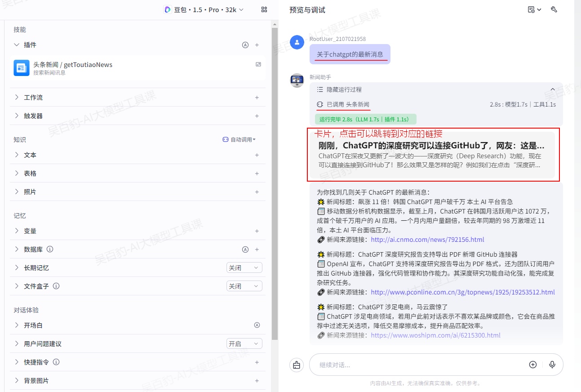Click the card binding icon on the 头条新闻 row
The image size is (581, 392).
tap(258, 65)
